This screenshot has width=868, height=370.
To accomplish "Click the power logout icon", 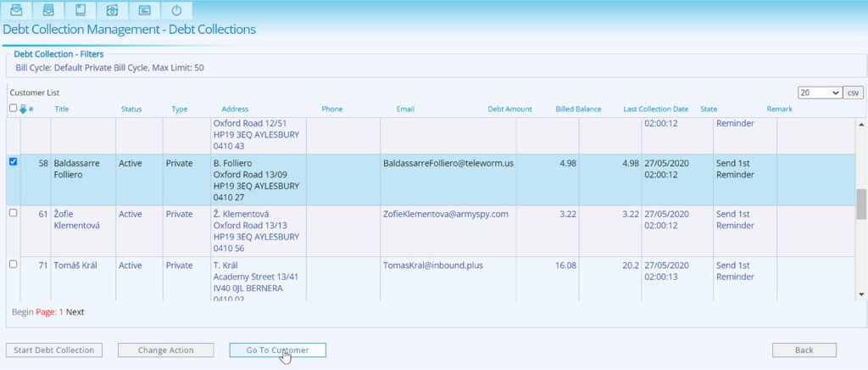I will pos(176,10).
